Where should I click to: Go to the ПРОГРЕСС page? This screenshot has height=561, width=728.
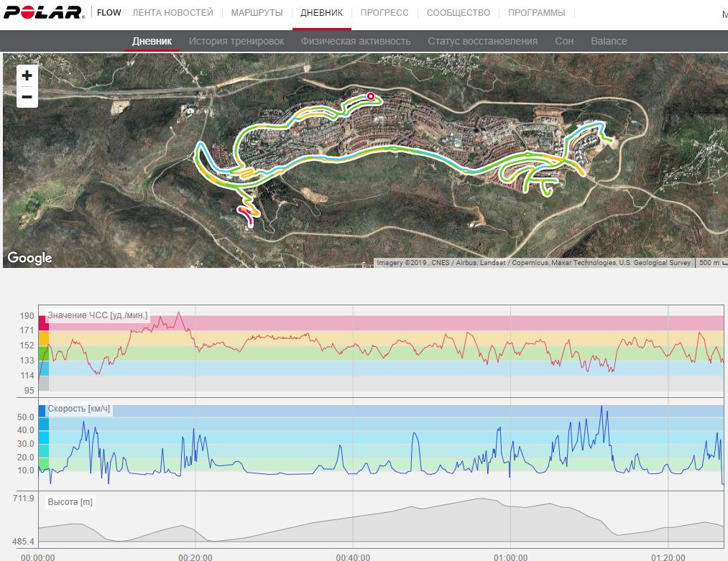click(x=384, y=13)
